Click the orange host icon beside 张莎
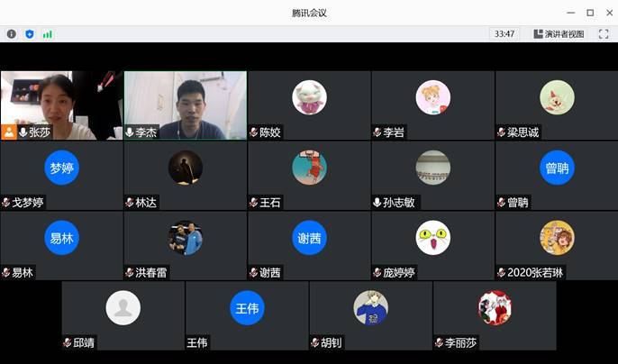 [9, 132]
